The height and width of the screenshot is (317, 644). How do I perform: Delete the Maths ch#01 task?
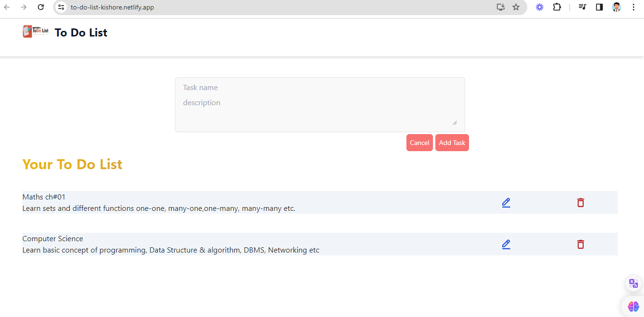[x=580, y=203]
